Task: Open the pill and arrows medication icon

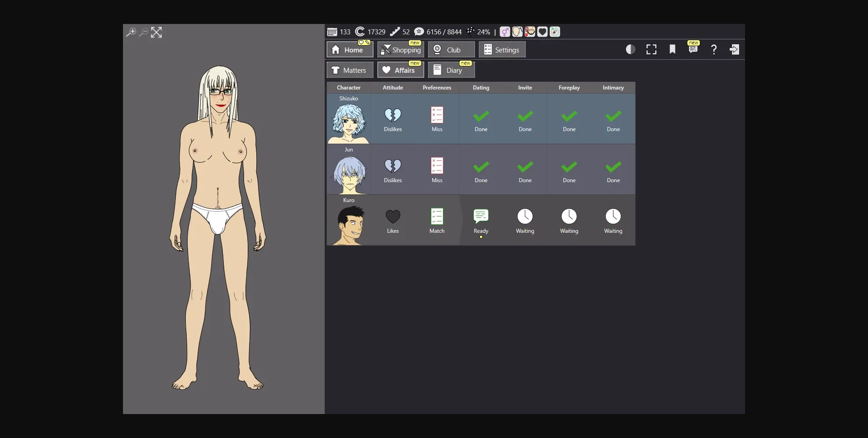Action: [x=554, y=32]
